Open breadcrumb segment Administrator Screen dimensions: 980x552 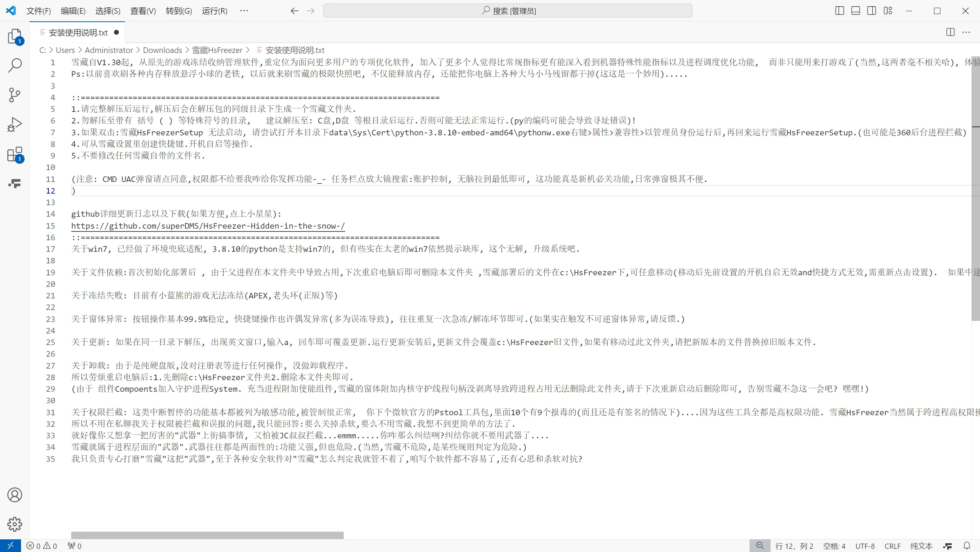(109, 50)
